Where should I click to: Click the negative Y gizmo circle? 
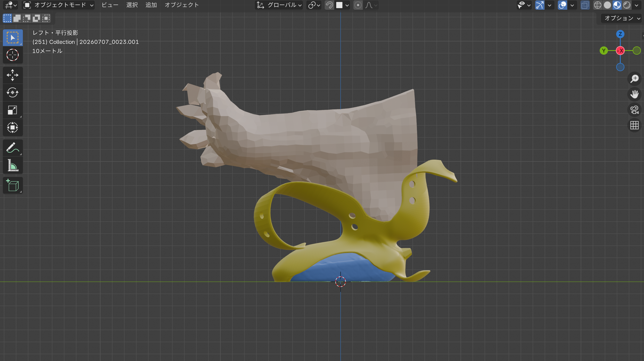click(637, 51)
